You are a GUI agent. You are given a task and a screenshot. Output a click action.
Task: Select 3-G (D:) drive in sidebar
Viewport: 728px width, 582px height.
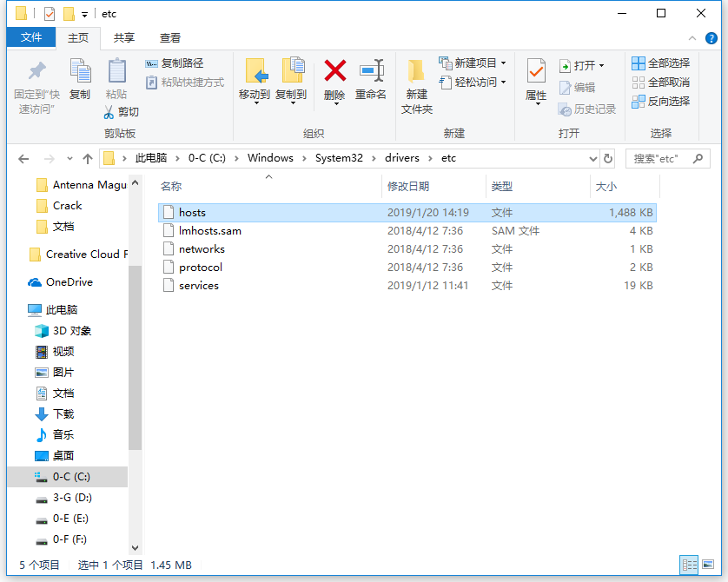tap(64, 498)
